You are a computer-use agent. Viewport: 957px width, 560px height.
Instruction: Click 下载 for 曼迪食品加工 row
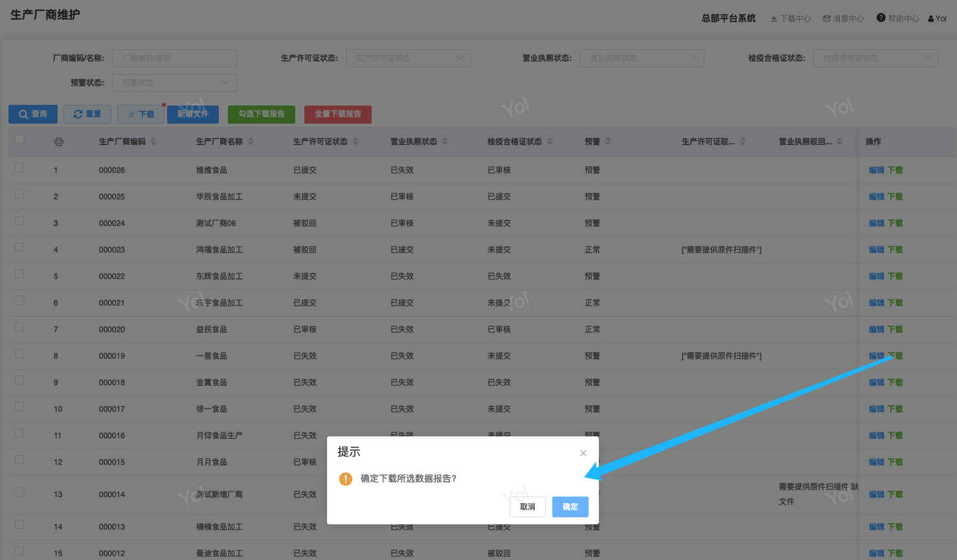point(895,554)
